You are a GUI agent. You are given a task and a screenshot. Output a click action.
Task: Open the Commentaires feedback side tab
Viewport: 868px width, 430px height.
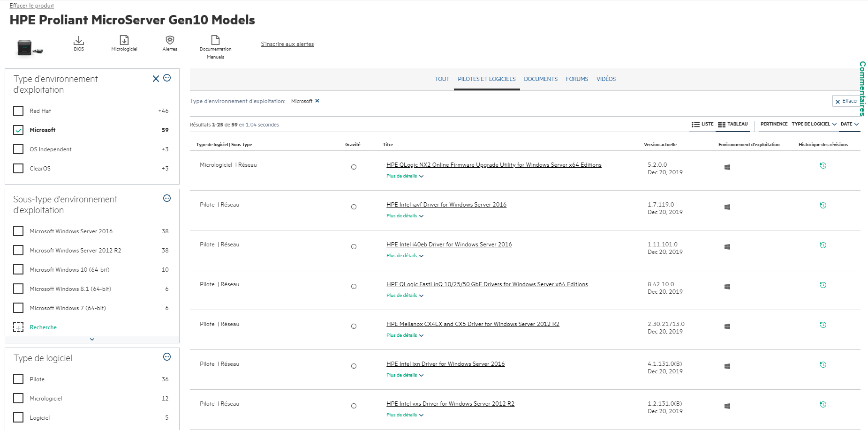click(x=862, y=89)
